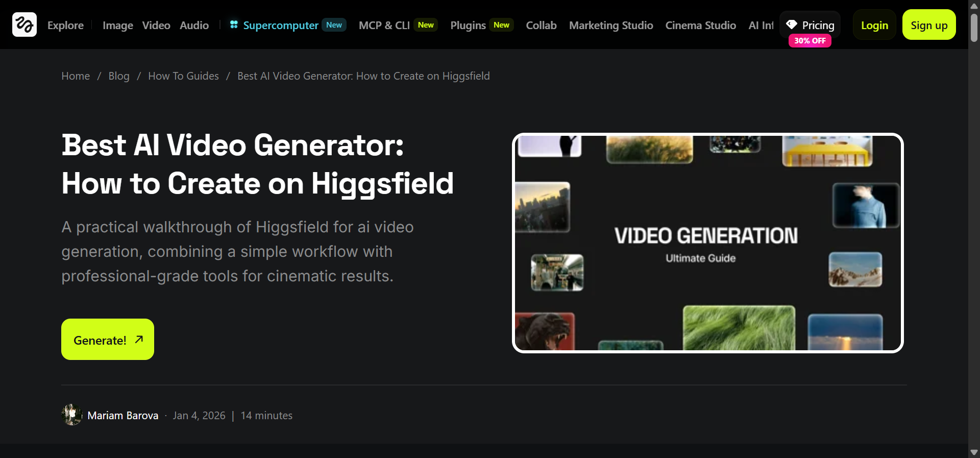This screenshot has height=458, width=980.
Task: Click the New badge next to MCP & CLI
Action: tap(426, 25)
